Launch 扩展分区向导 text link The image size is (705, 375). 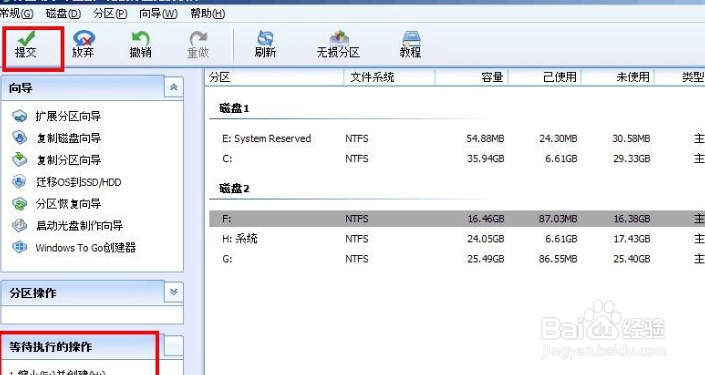click(68, 116)
